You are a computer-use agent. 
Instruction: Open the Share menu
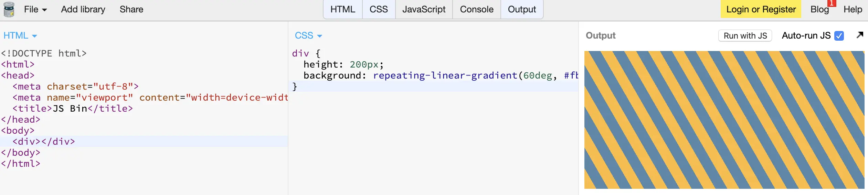point(131,9)
